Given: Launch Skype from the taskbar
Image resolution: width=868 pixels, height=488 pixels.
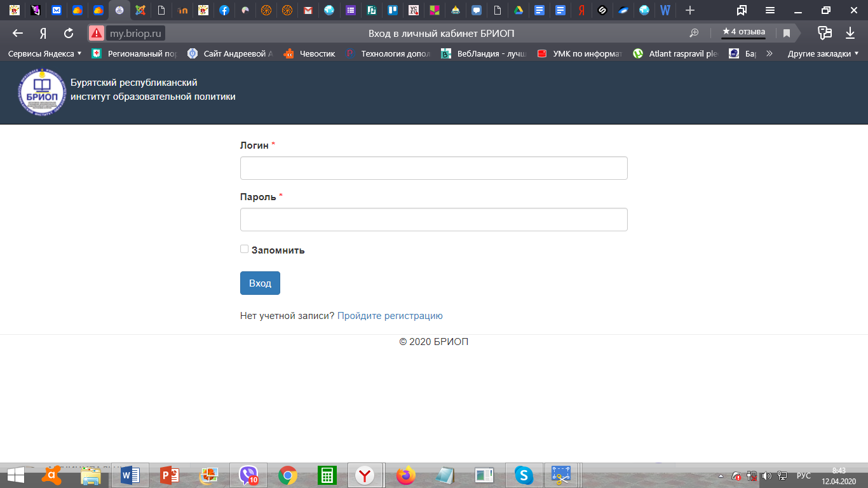Looking at the screenshot, I should click(523, 475).
